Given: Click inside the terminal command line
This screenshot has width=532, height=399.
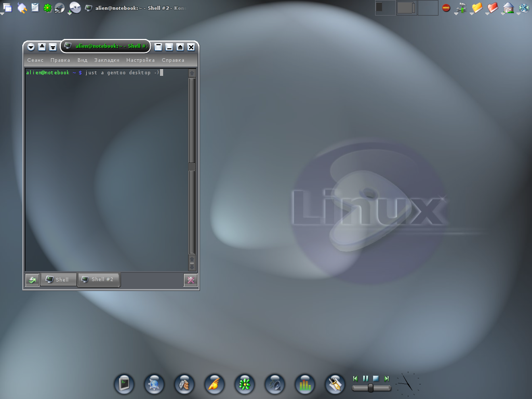Looking at the screenshot, I should pyautogui.click(x=107, y=73).
